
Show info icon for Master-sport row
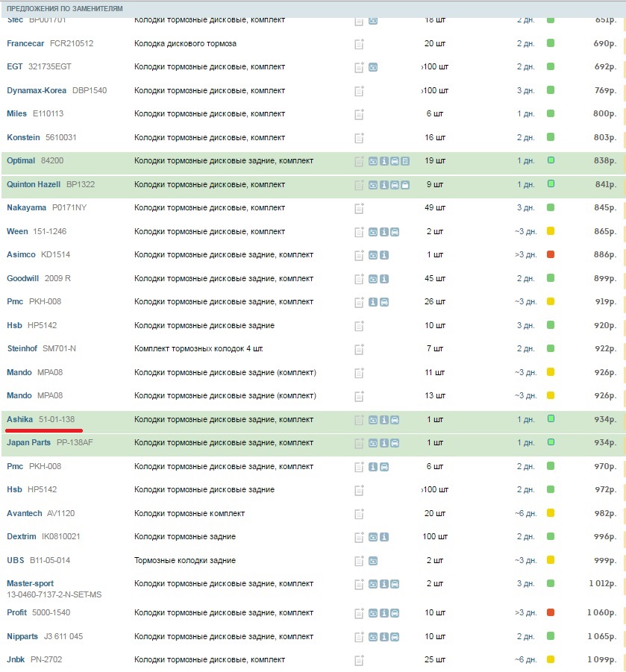(384, 584)
